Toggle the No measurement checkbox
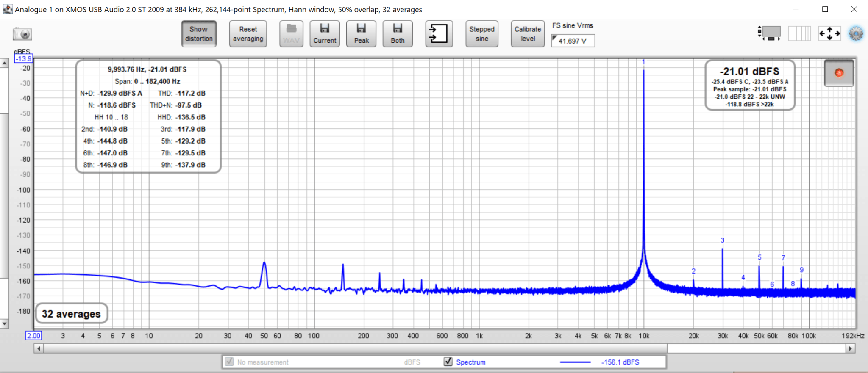 [229, 362]
